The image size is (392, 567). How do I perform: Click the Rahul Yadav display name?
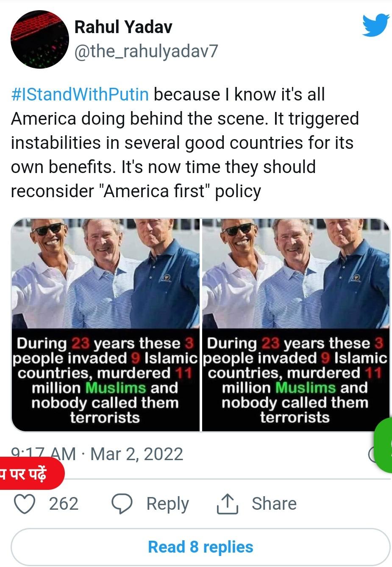(x=123, y=27)
